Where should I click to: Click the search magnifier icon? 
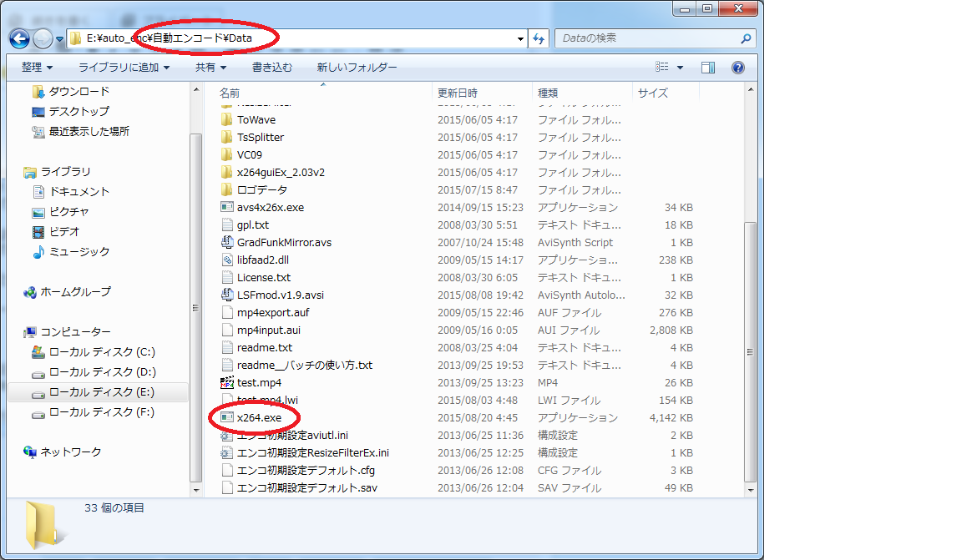(746, 38)
